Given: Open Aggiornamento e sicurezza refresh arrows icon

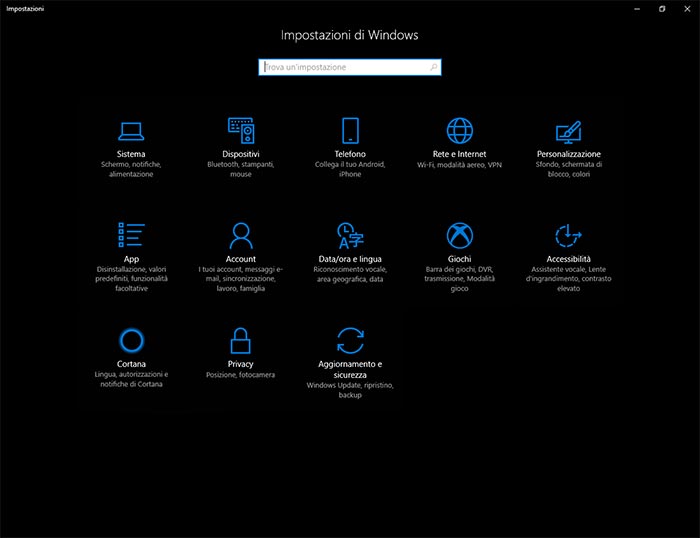Looking at the screenshot, I should click(350, 341).
